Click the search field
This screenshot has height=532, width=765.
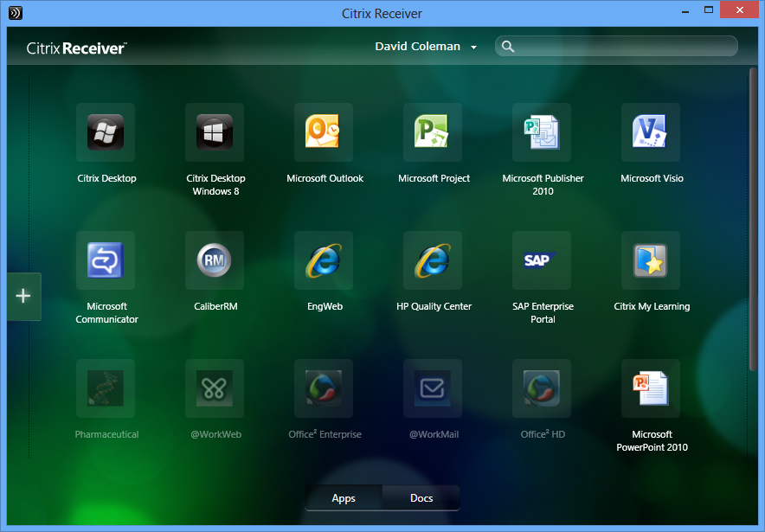click(615, 46)
